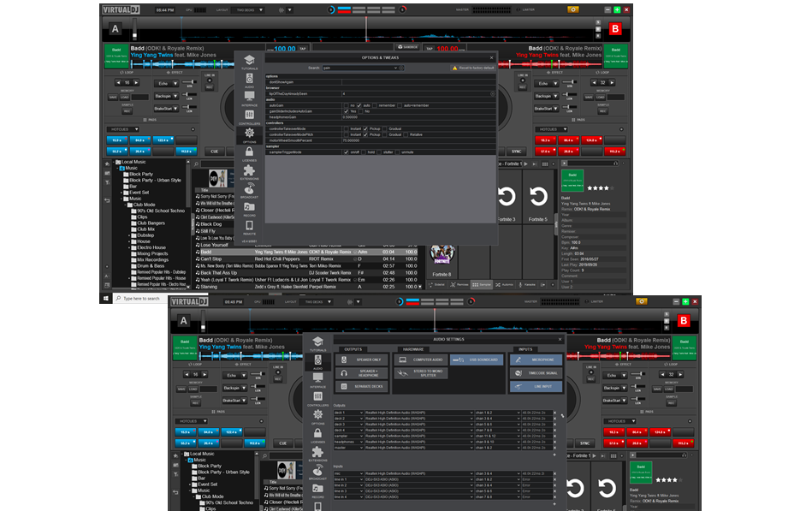812x511 pixels.
Task: Clear the Options & Tweaks search text
Action: pos(401,68)
